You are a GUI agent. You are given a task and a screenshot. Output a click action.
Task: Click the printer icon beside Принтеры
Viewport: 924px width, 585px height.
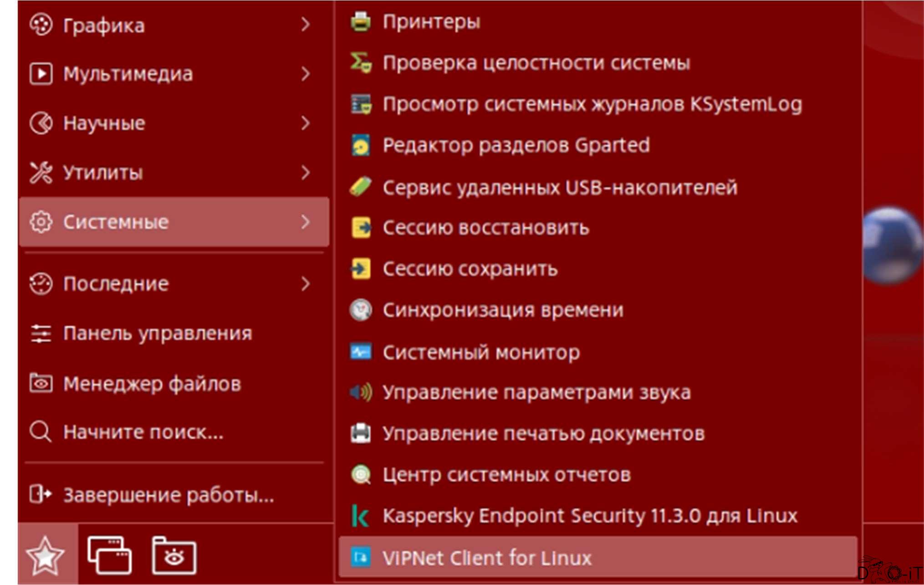(x=361, y=21)
